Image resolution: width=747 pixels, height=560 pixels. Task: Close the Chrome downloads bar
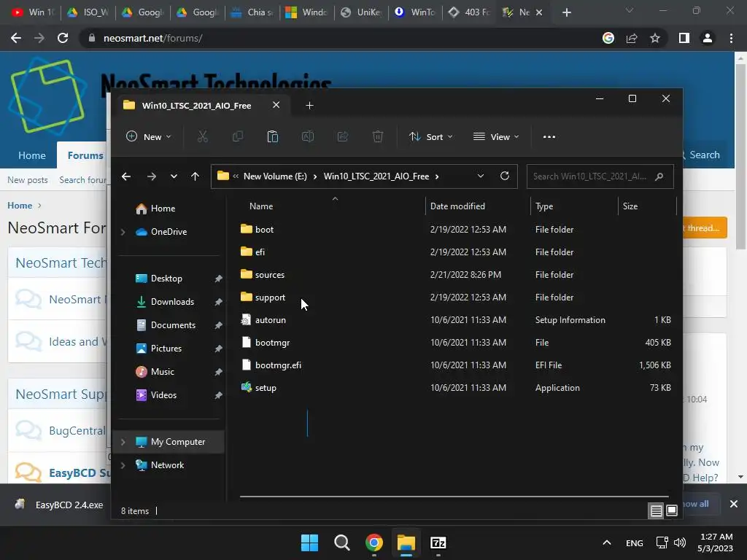734,504
